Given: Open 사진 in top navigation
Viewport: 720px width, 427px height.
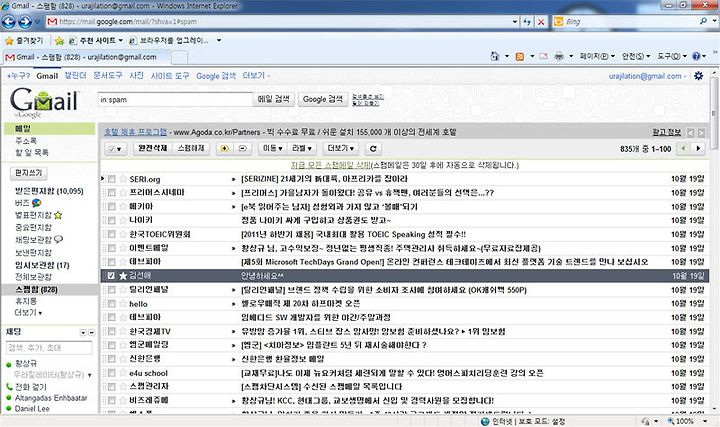Looking at the screenshot, I should click(136, 75).
